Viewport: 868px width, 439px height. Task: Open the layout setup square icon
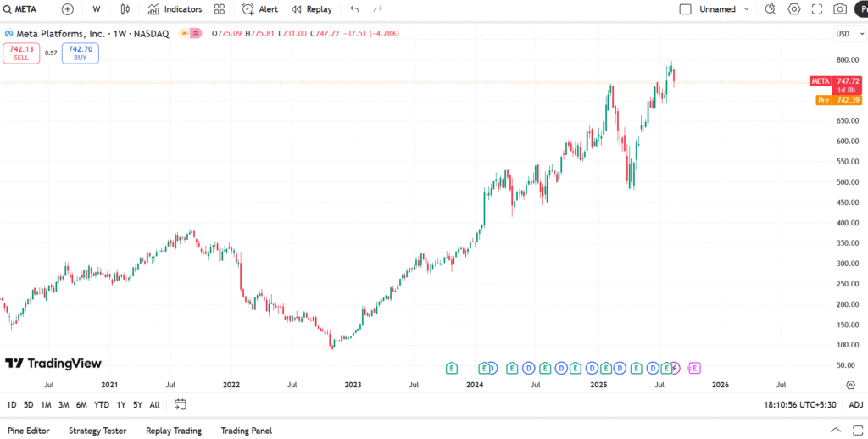point(685,8)
